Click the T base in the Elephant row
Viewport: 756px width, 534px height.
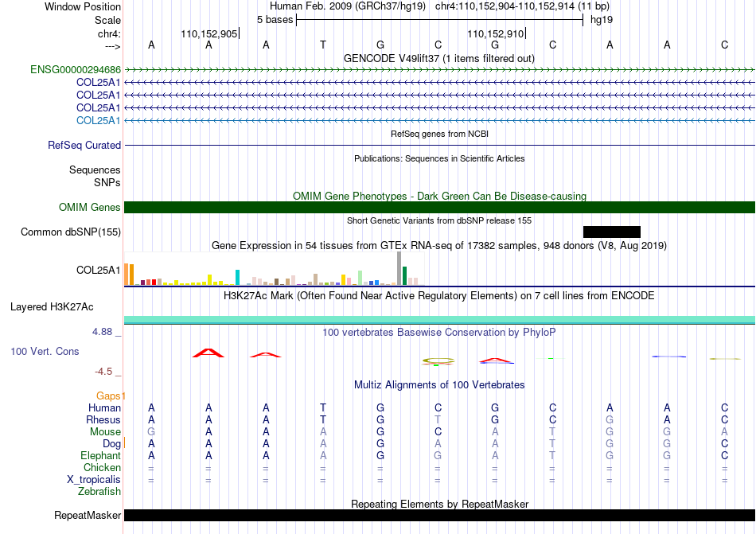552,455
